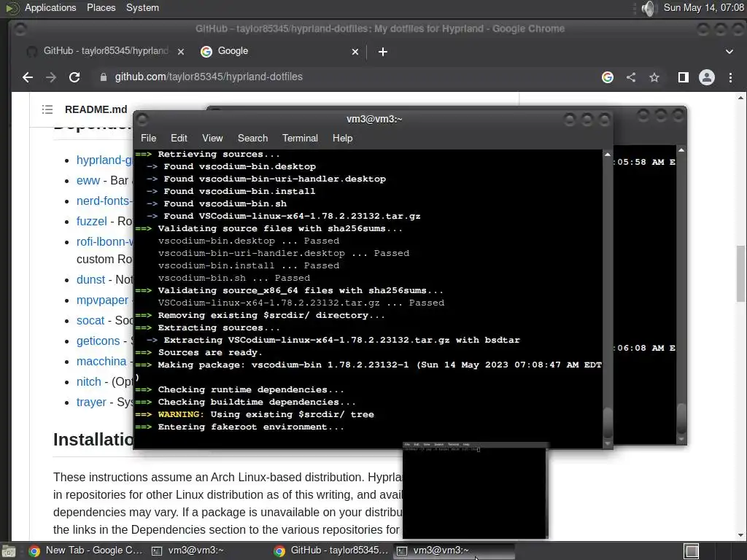Open the eww link
Image resolution: width=747 pixels, height=560 pixels.
coord(88,181)
